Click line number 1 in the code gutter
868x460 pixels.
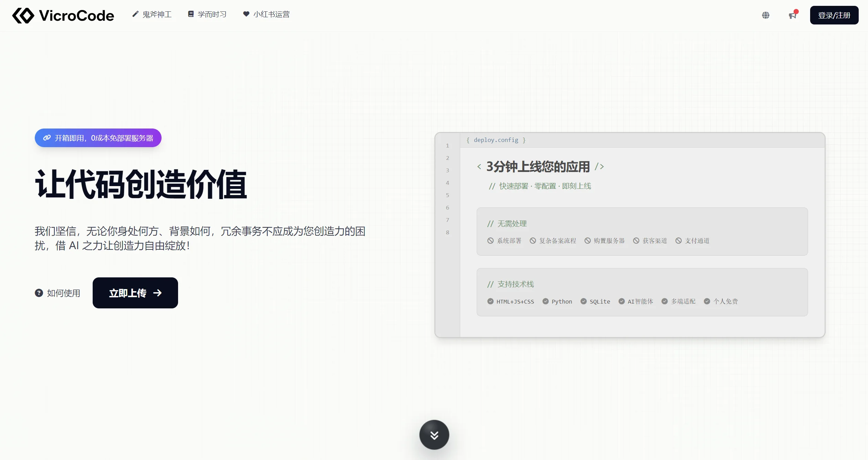coord(447,146)
